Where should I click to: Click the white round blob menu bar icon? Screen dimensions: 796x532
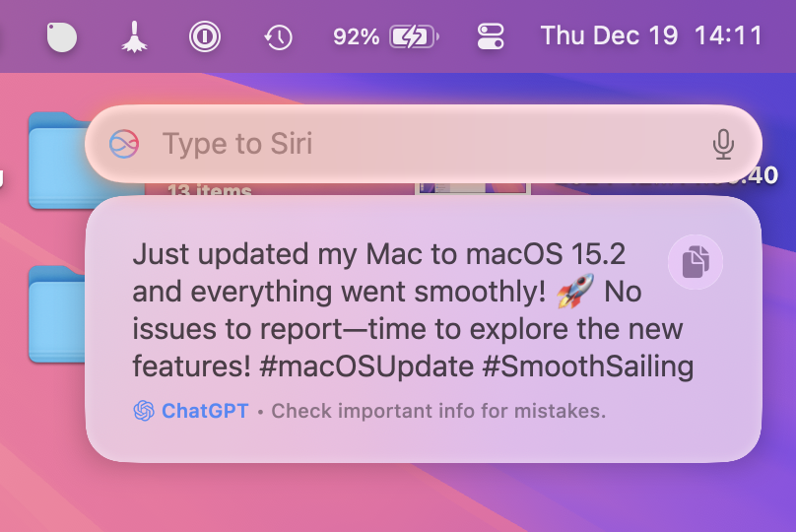pyautogui.click(x=62, y=37)
